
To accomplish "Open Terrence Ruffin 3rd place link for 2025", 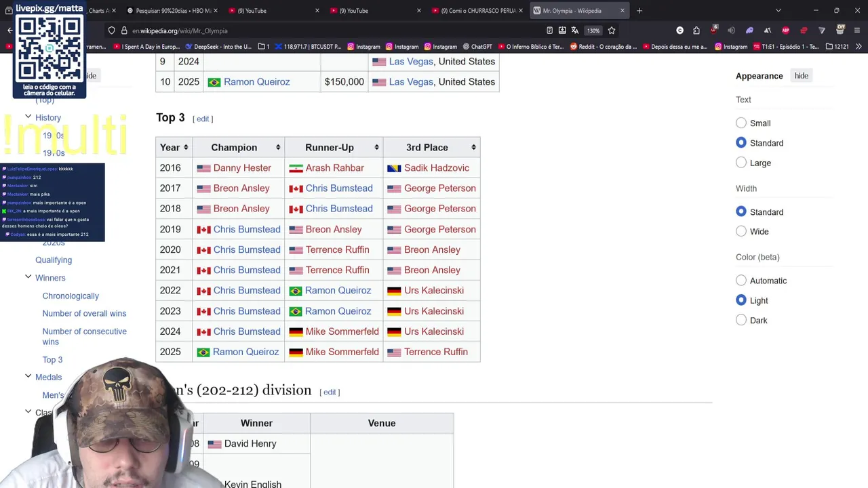I will (436, 352).
